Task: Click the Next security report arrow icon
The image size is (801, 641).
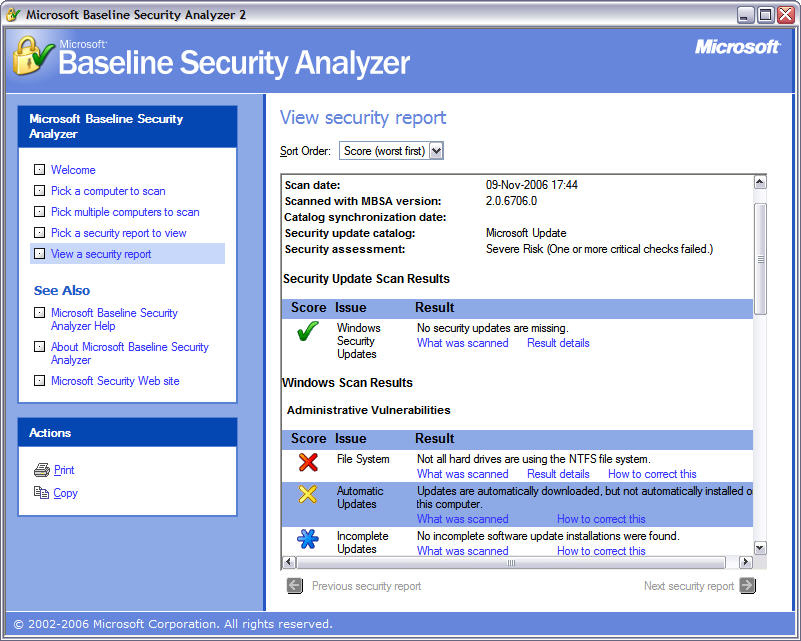Action: point(747,586)
